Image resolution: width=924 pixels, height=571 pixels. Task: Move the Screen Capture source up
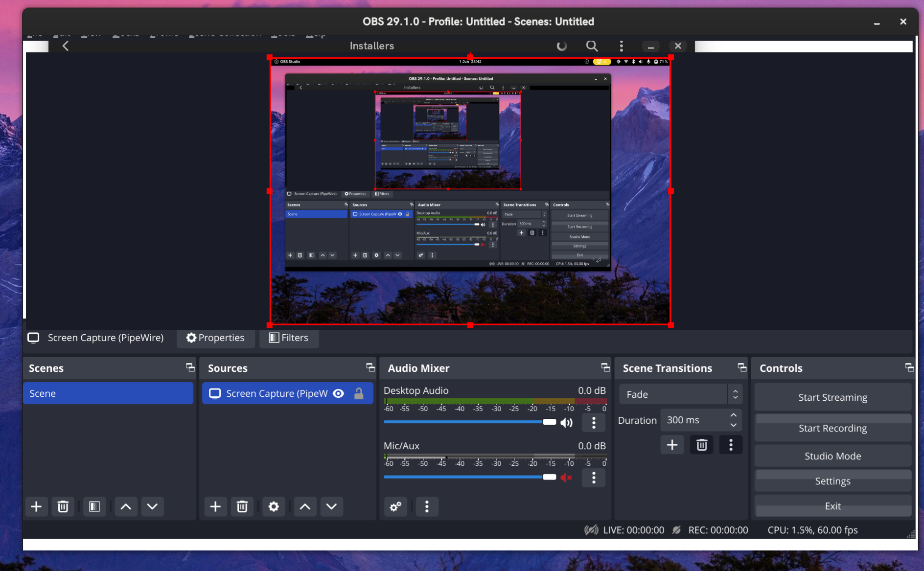(x=305, y=506)
